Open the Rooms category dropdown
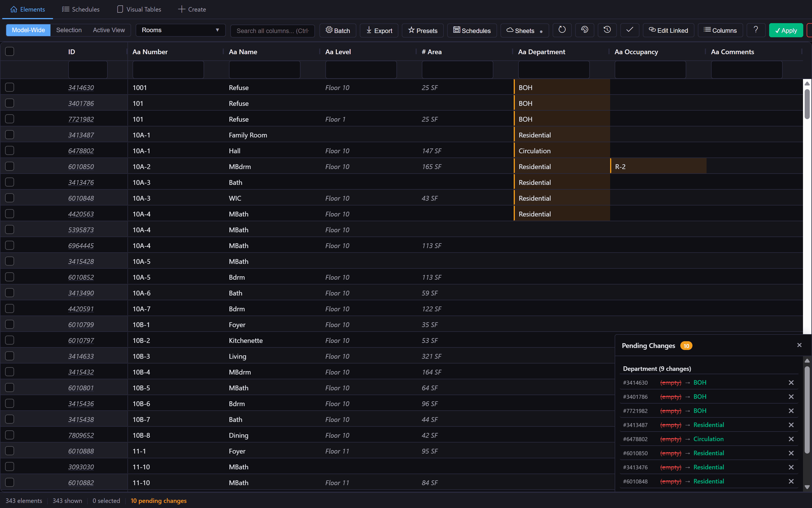 point(180,30)
